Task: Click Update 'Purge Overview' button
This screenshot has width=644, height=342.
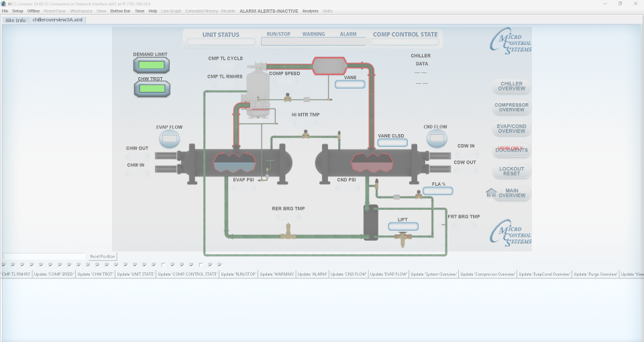Action: point(595,274)
